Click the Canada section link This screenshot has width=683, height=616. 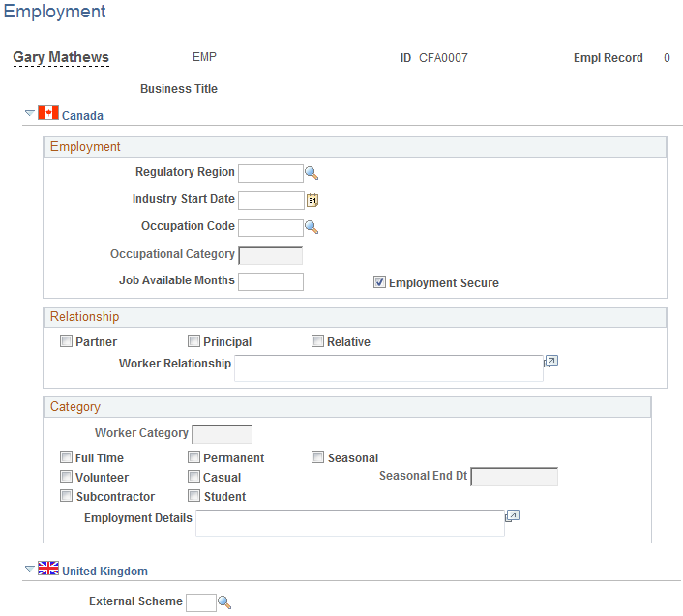point(82,116)
